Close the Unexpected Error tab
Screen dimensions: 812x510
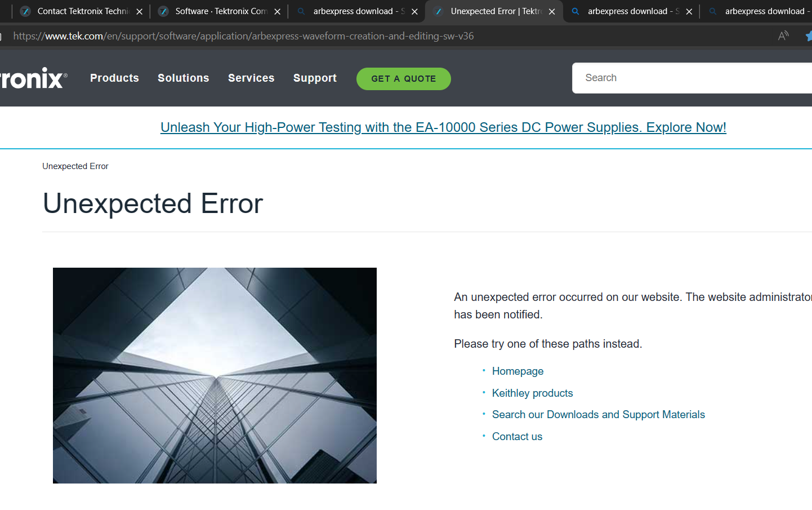(x=552, y=12)
